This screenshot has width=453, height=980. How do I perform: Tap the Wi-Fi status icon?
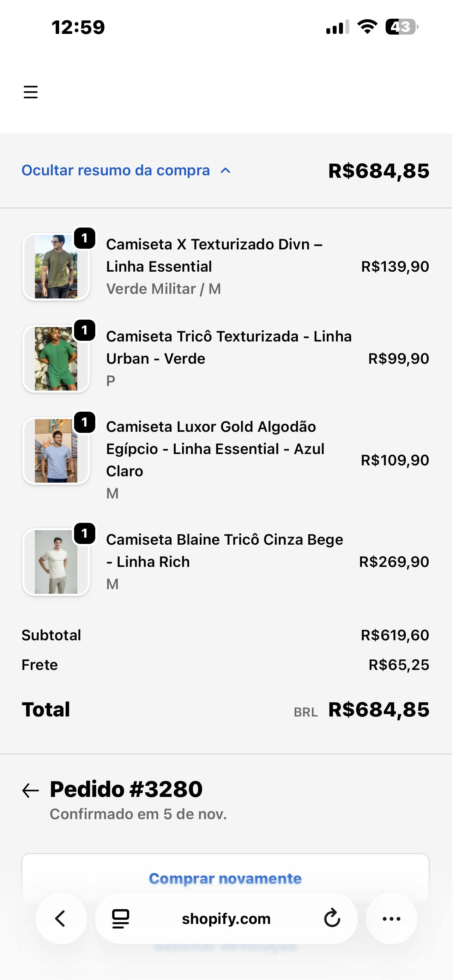[367, 26]
